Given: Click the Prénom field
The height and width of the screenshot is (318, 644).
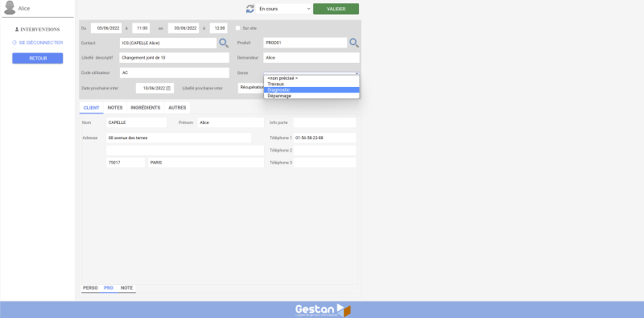Looking at the screenshot, I should pos(231,122).
